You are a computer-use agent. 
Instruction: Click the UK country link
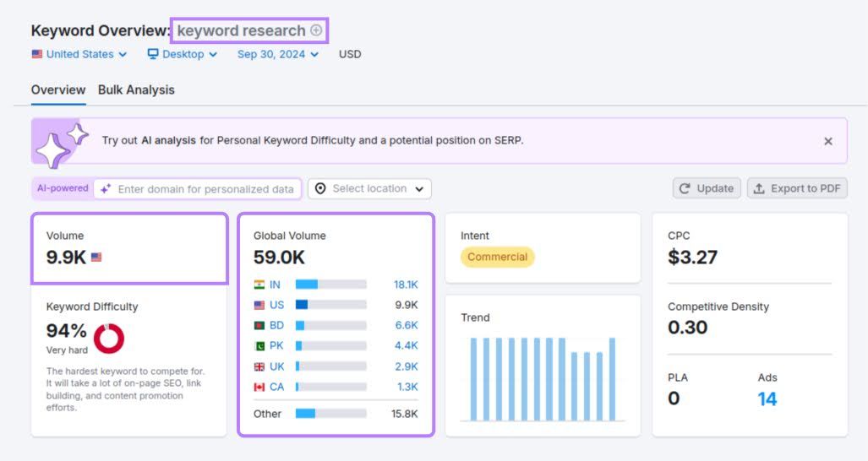point(276,366)
